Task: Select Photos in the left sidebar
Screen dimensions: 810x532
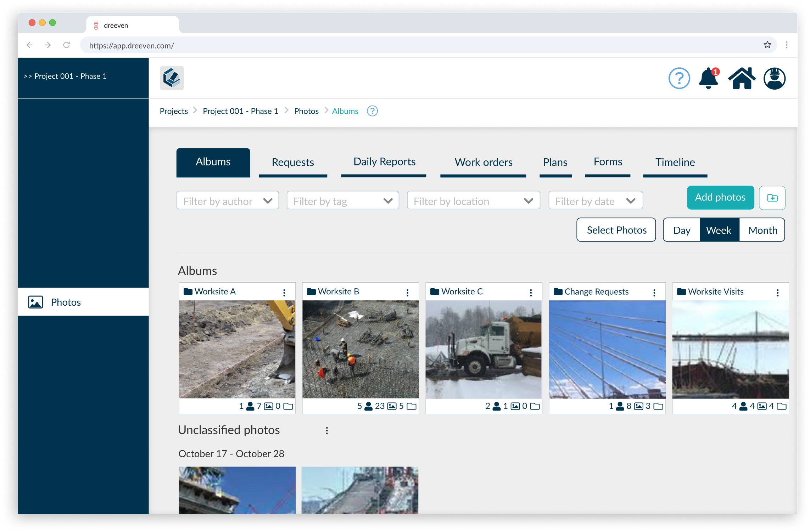Action: [83, 302]
